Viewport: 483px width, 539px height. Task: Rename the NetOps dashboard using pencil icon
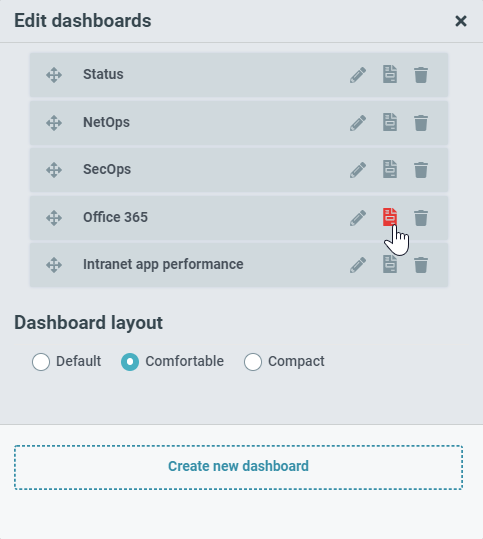point(358,123)
